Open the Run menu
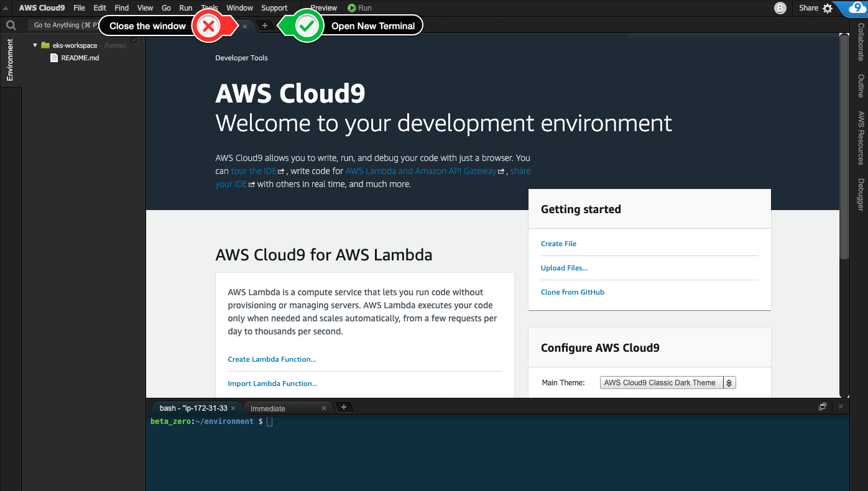 coord(186,8)
